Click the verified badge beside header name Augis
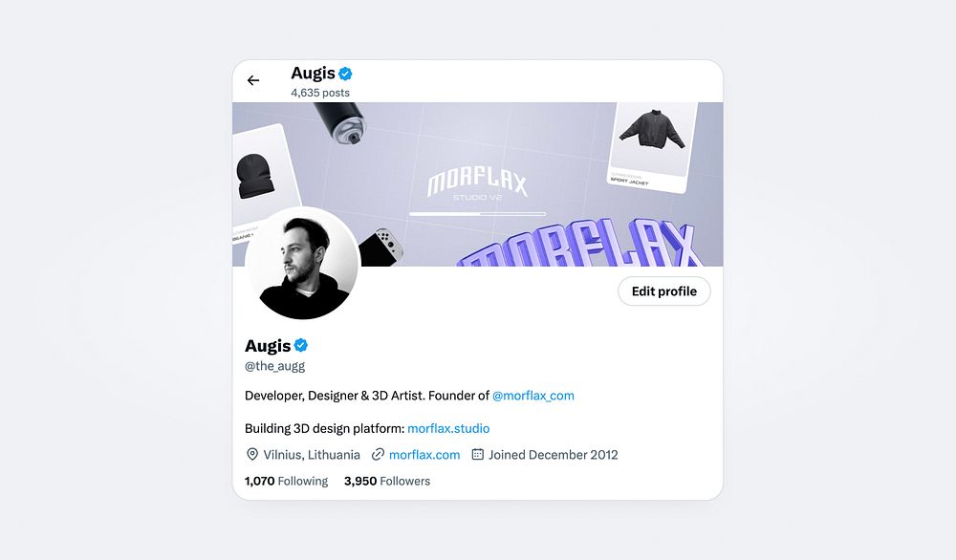956x560 pixels. pyautogui.click(x=345, y=74)
